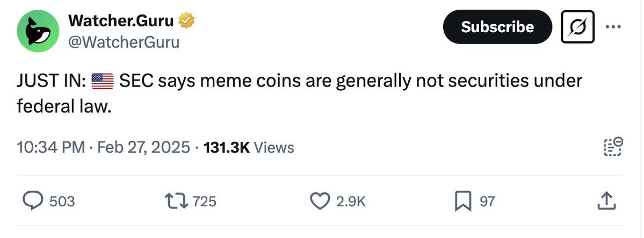Viewport: 644px width, 238px height.
Task: Open the @WatcherGuru handle link
Action: pyautogui.click(x=124, y=42)
